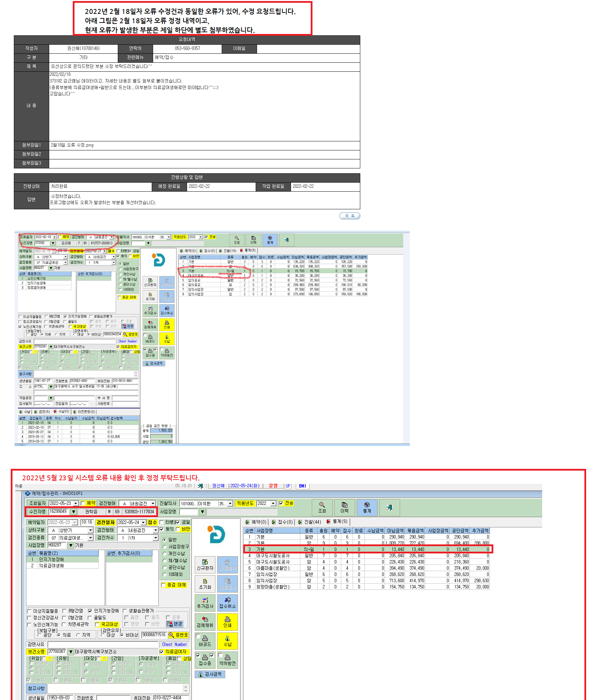Click the 검사금액 button
This screenshot has width=600, height=700.
coord(210,674)
